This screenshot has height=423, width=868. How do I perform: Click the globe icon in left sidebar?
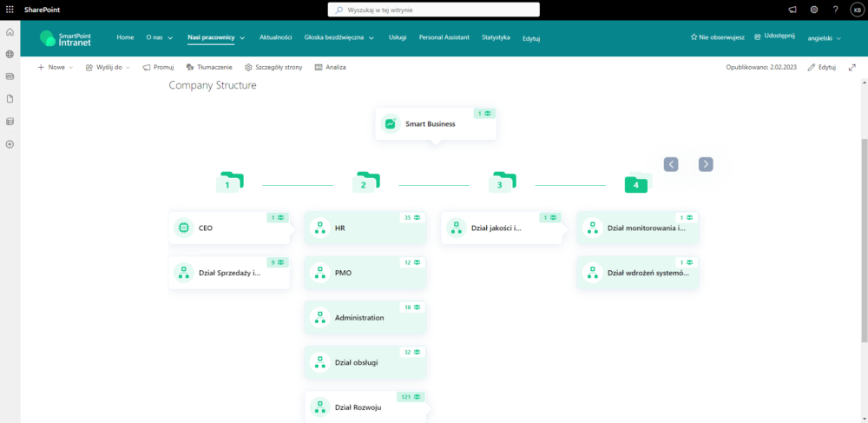tap(10, 54)
